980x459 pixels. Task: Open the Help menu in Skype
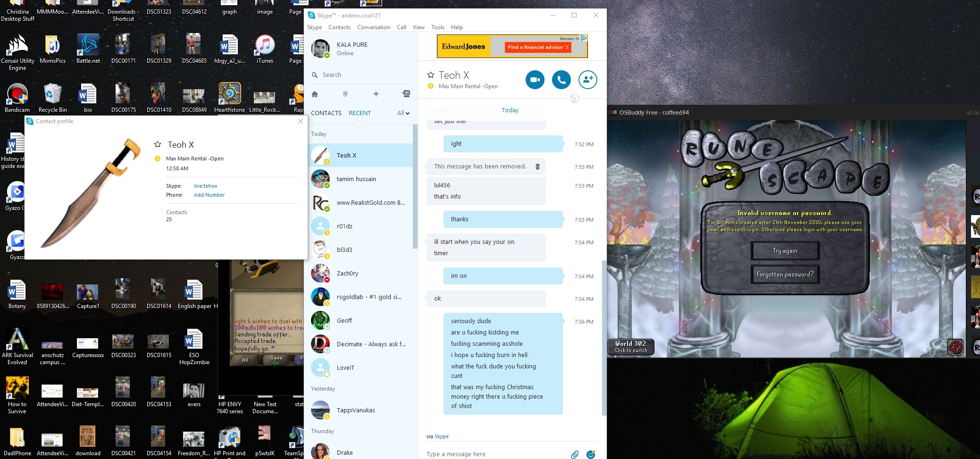coord(457,27)
